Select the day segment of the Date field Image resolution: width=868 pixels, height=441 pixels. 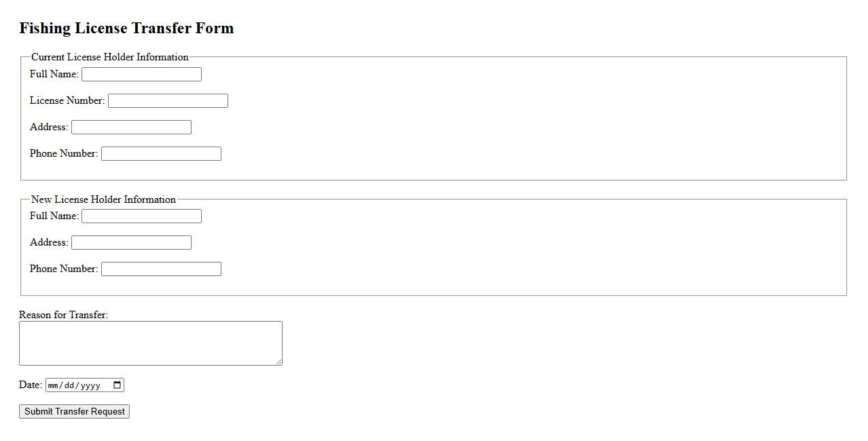tap(71, 385)
